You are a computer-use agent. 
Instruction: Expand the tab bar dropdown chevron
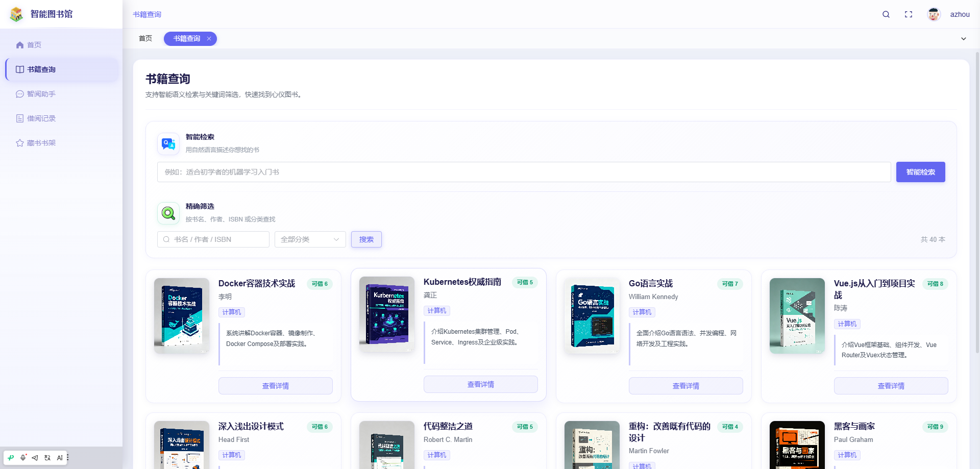tap(964, 39)
